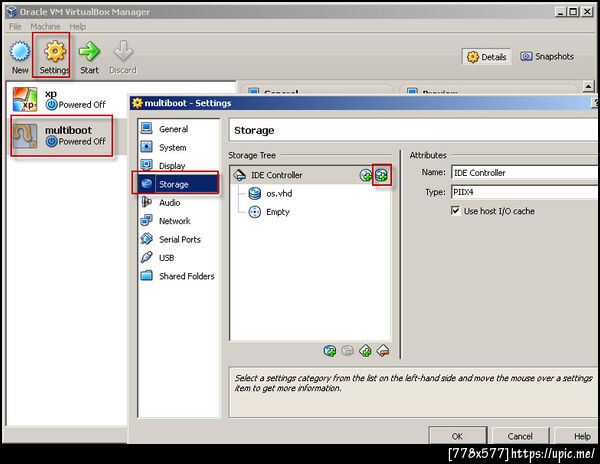Toggle Use host I/O cache checkbox

coord(455,211)
